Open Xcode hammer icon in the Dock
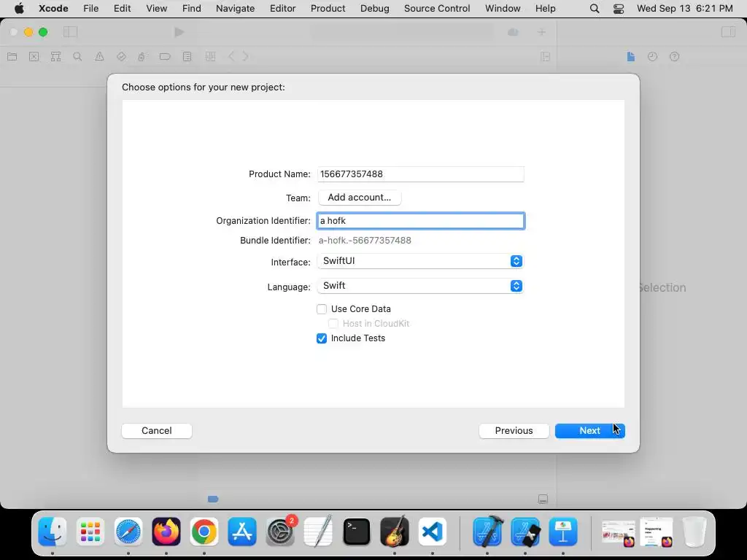Viewport: 747px width, 560px height. tap(487, 532)
